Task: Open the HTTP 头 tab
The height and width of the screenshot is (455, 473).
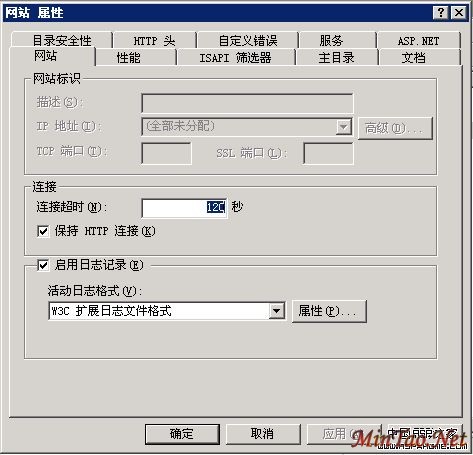Action: [x=154, y=41]
